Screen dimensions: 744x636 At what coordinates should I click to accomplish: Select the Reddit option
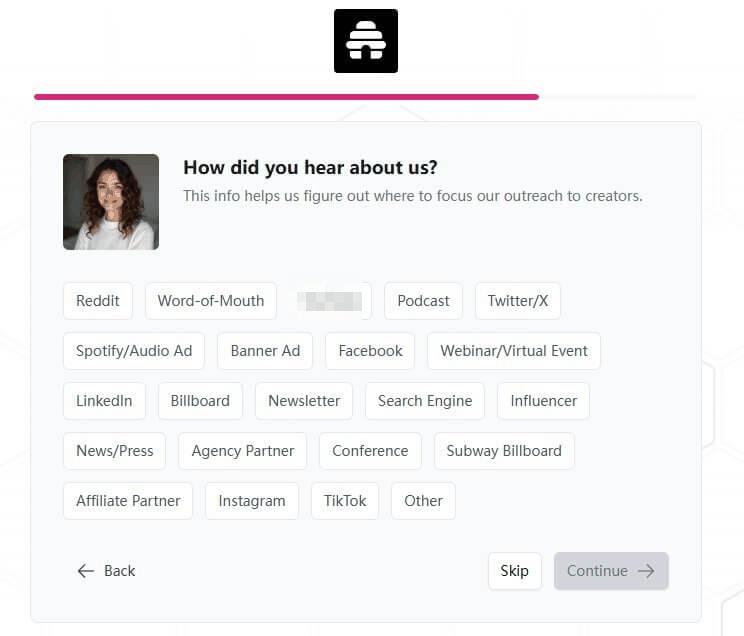click(98, 301)
